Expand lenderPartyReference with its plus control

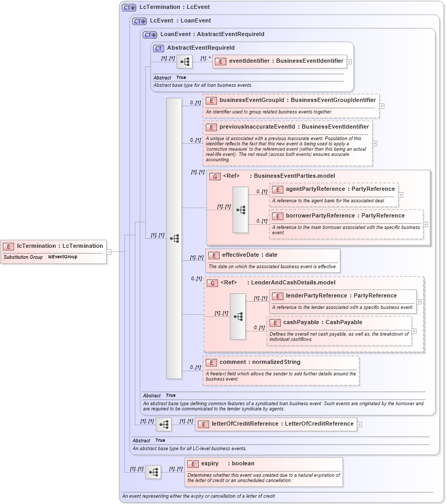click(x=419, y=302)
